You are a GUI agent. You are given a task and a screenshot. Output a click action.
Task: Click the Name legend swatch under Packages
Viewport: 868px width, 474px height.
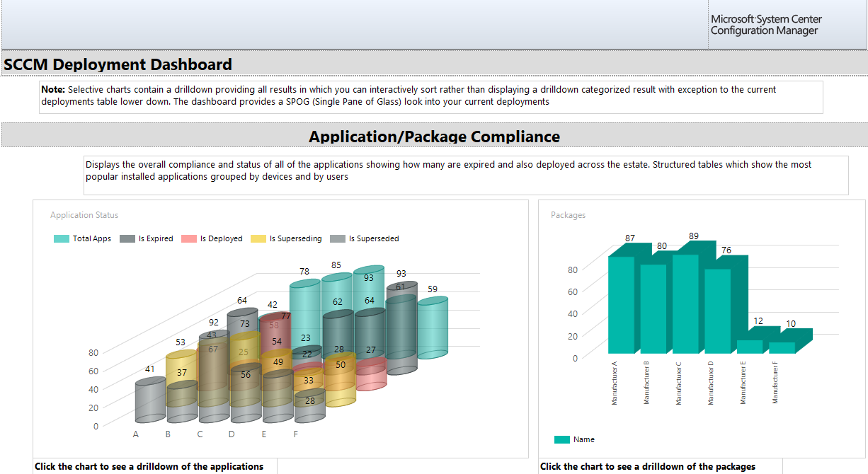click(x=561, y=440)
